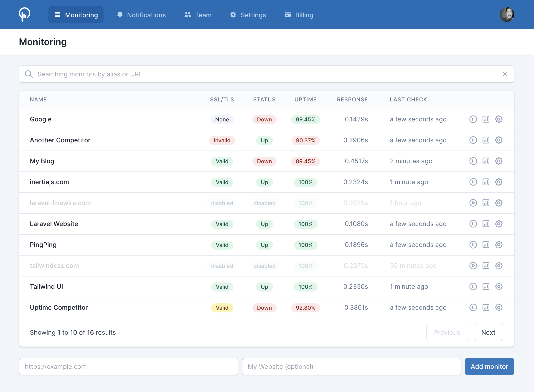Open the user avatar in top right

[507, 15]
